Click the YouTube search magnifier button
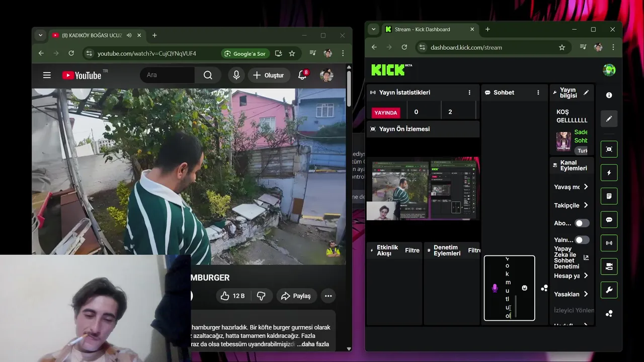This screenshot has height=362, width=644. click(208, 75)
